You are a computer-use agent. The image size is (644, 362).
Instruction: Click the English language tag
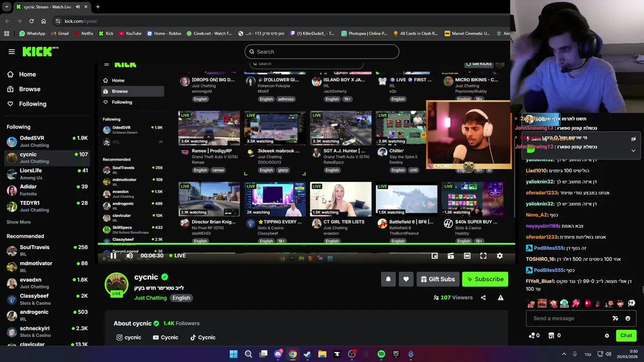pyautogui.click(x=181, y=298)
